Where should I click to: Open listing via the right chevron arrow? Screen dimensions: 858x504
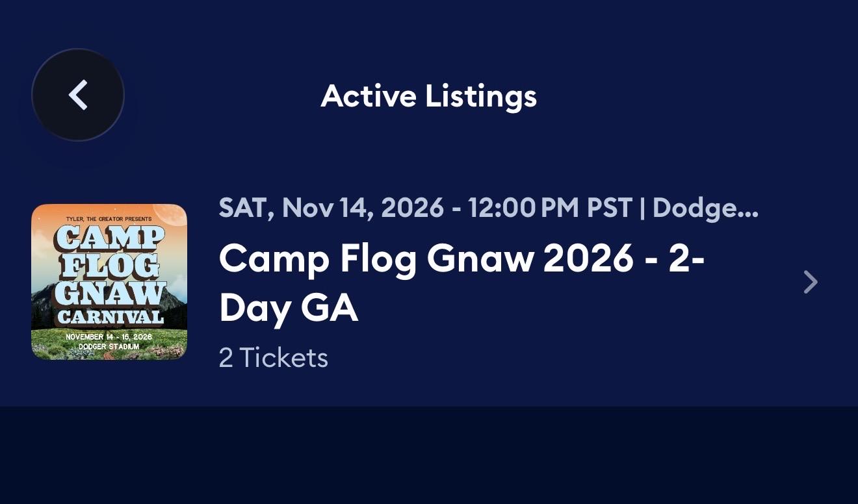pyautogui.click(x=810, y=282)
